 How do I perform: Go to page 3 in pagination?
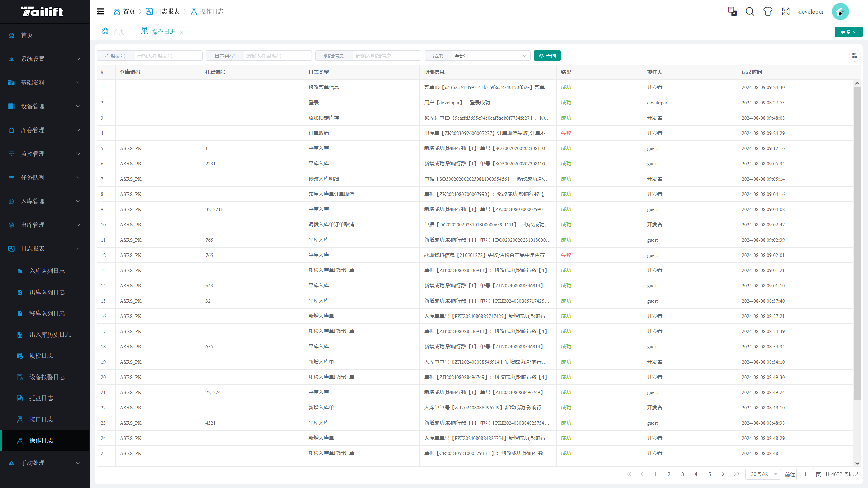(683, 474)
